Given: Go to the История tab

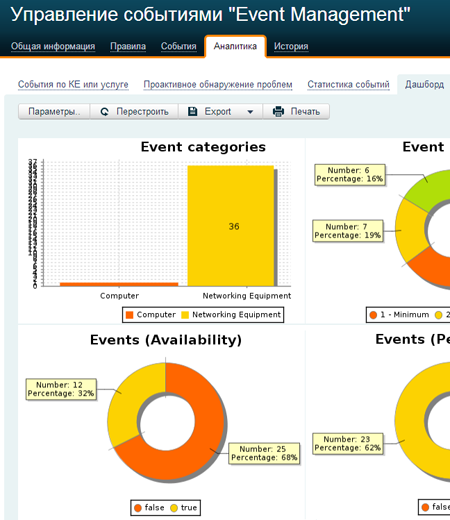Looking at the screenshot, I should pos(291,46).
